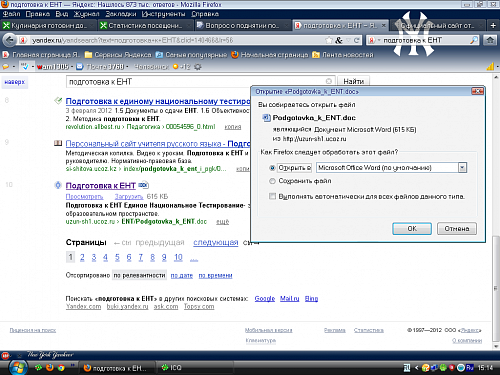The image size is (500, 375).
Task: Bookmark the page with the star icon
Action: [x=329, y=40]
